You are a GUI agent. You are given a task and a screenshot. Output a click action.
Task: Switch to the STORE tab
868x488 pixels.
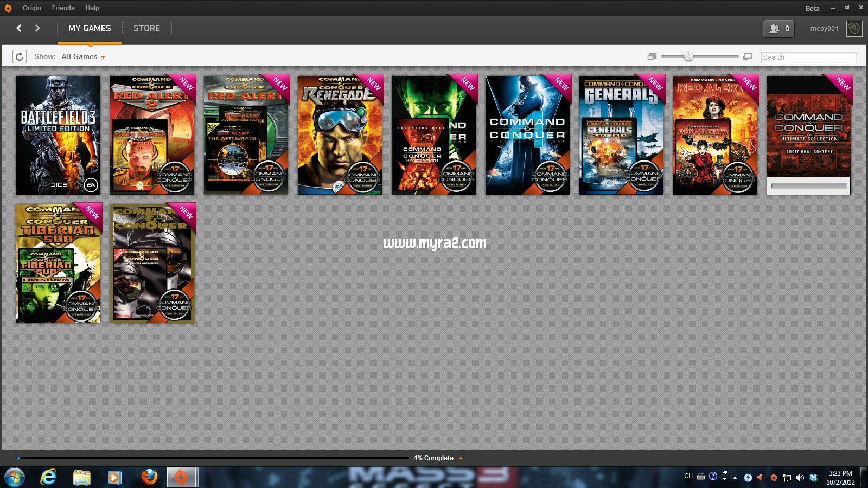pos(146,28)
